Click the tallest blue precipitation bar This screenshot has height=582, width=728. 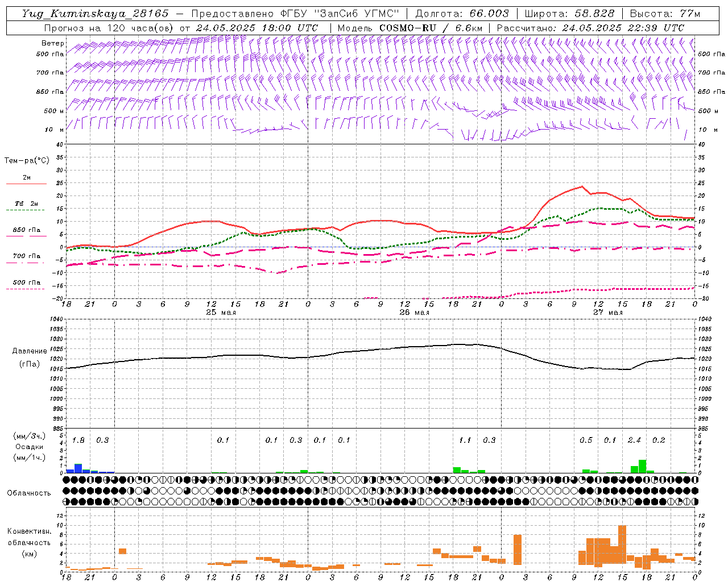pyautogui.click(x=78, y=468)
